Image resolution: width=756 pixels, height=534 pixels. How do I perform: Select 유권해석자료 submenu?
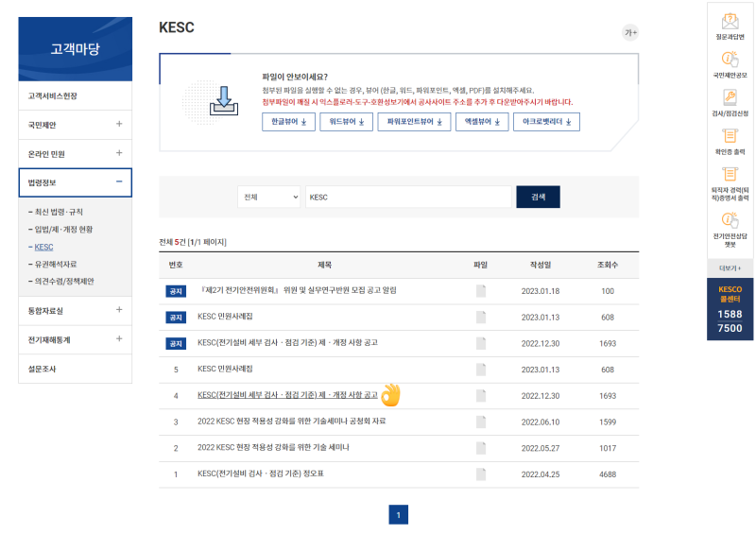tap(56, 265)
